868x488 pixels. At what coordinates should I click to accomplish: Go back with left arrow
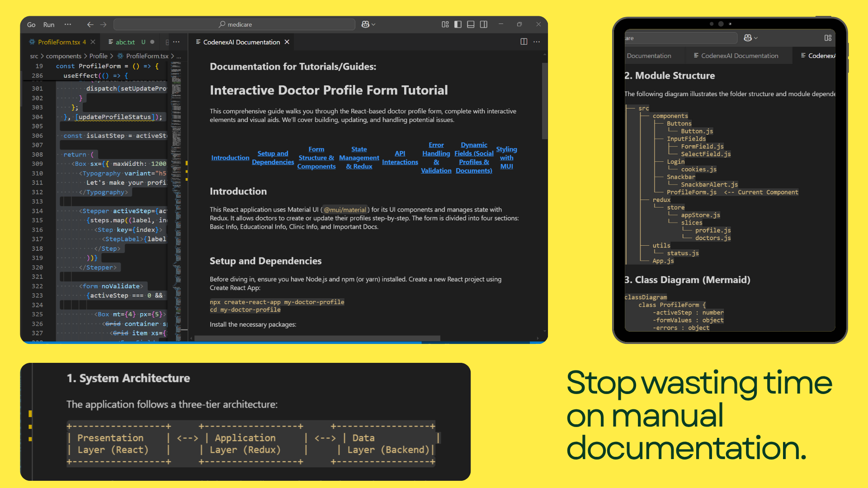click(90, 24)
